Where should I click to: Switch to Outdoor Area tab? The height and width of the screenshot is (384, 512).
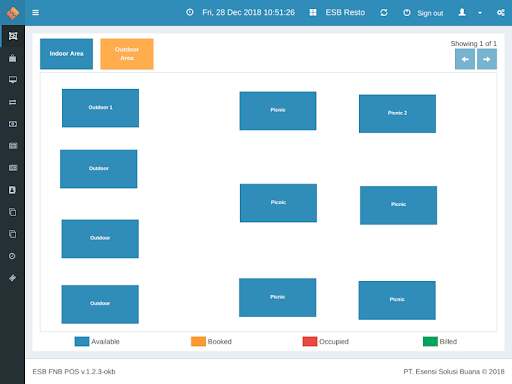click(x=127, y=54)
